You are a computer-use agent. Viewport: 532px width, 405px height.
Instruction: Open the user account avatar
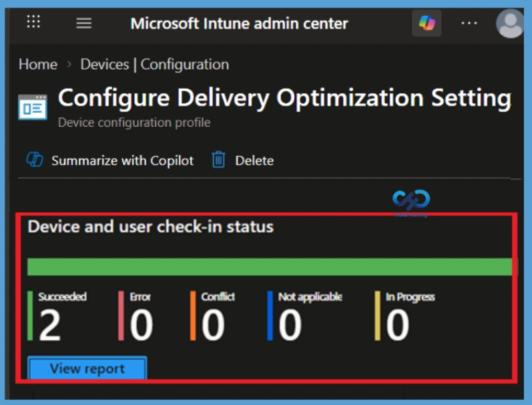click(x=509, y=24)
